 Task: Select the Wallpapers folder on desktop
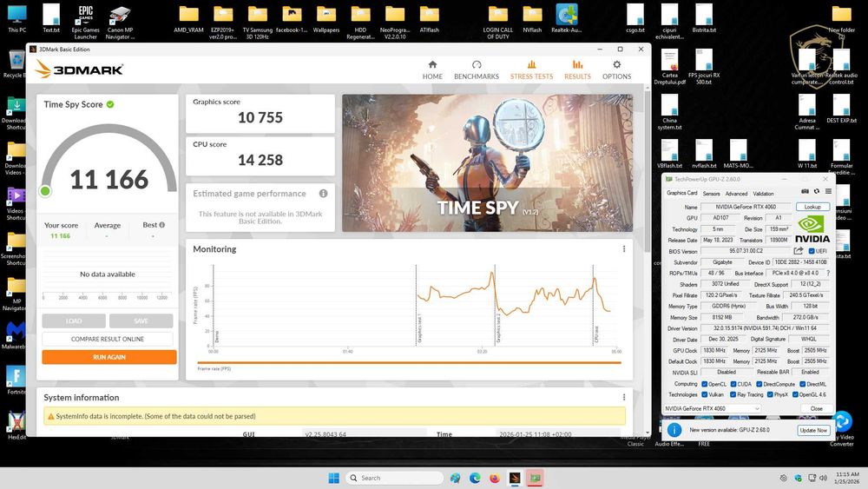click(x=326, y=19)
